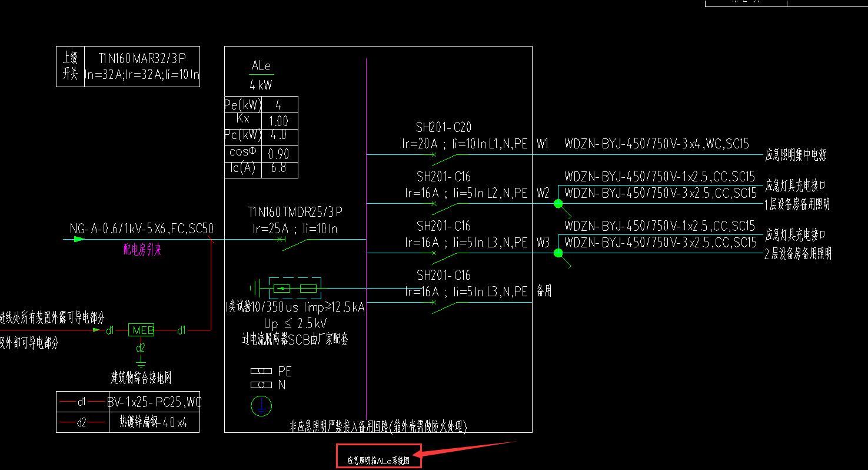The image size is (868, 470).
Task: Click the magenta 配电房引来 label
Action: 142,250
